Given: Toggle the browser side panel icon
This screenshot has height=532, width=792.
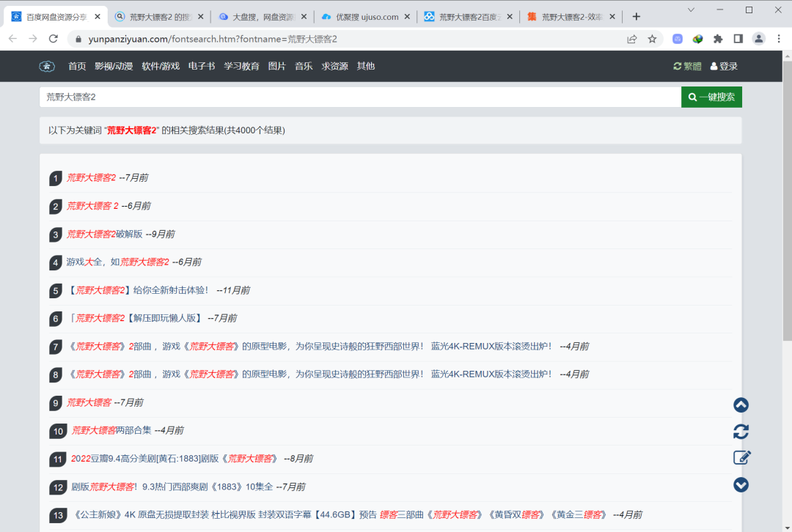Looking at the screenshot, I should point(738,39).
